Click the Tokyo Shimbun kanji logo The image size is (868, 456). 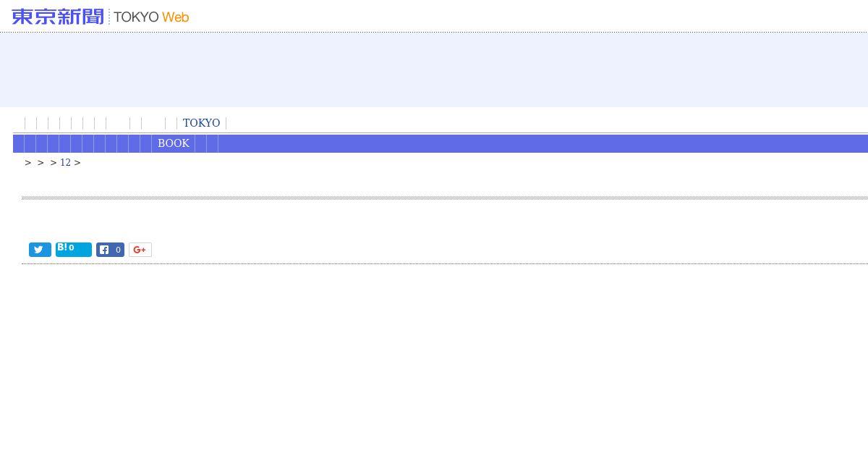[x=58, y=17]
